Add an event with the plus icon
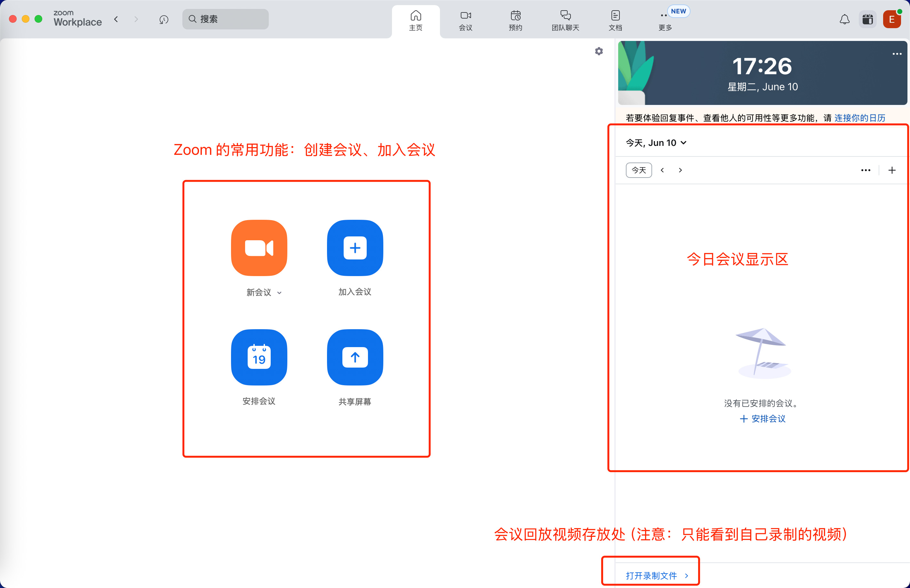 892,170
